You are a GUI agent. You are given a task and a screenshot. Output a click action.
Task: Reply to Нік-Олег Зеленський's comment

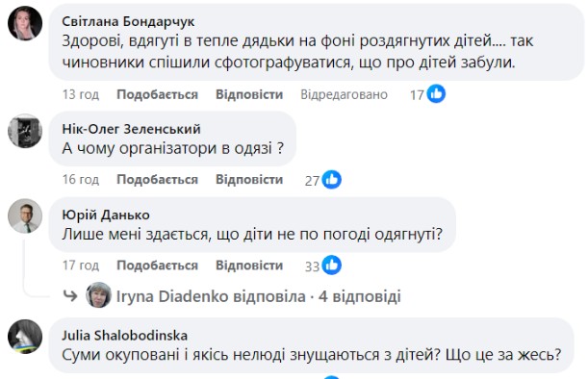(x=249, y=180)
